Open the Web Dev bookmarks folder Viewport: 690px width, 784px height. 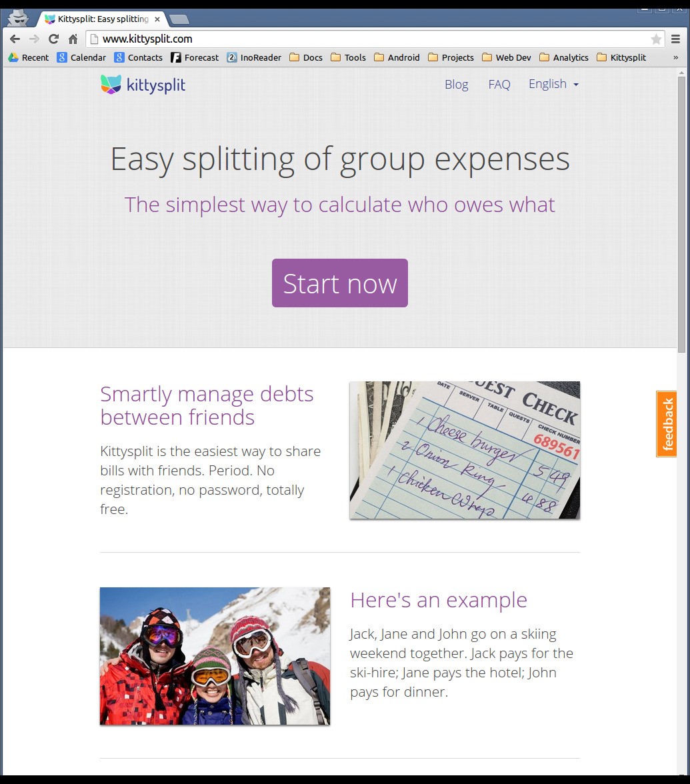[507, 57]
